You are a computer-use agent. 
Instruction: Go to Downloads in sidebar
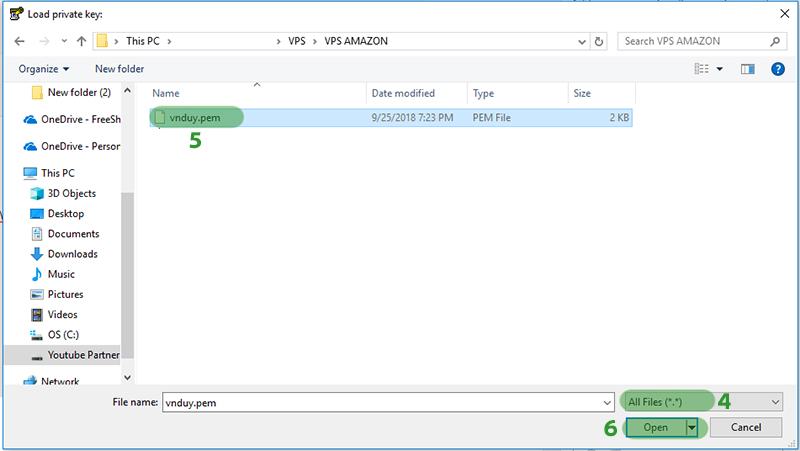click(x=72, y=254)
